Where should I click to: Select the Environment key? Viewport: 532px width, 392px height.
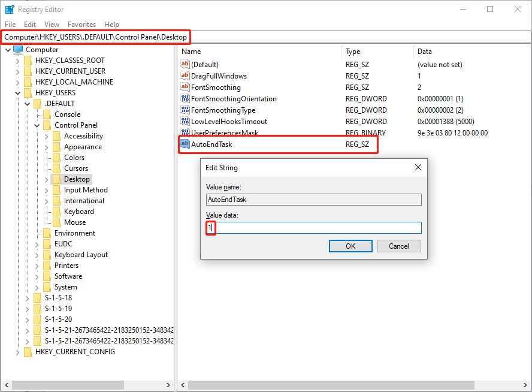coord(75,233)
